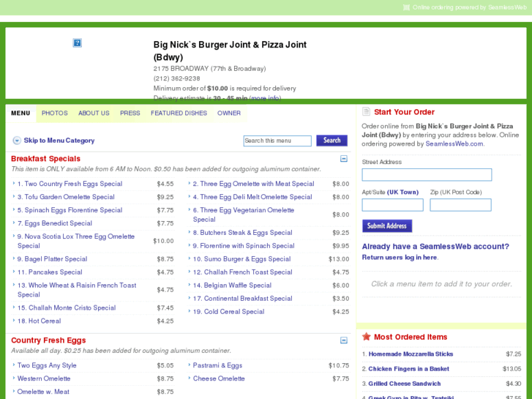Select Hot Cereal item
The height and width of the screenshot is (399, 532).
point(40,321)
